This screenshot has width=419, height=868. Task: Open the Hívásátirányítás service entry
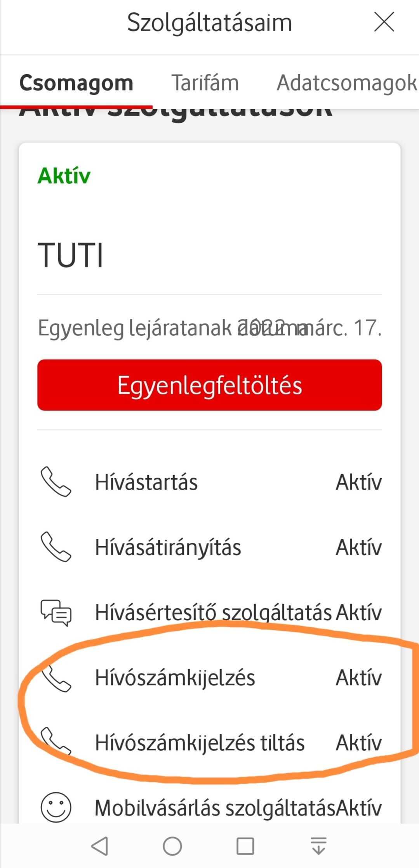168,547
